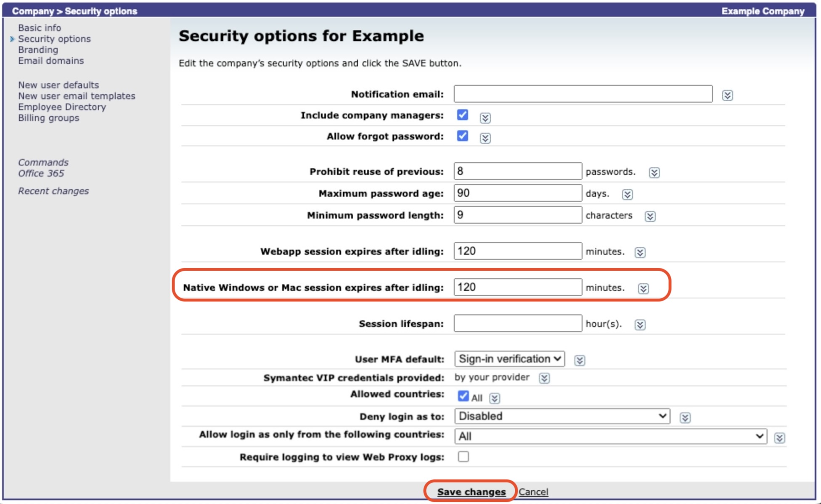The width and height of the screenshot is (821, 504).
Task: Expand help icon beside Allowed countries All
Action: point(495,398)
